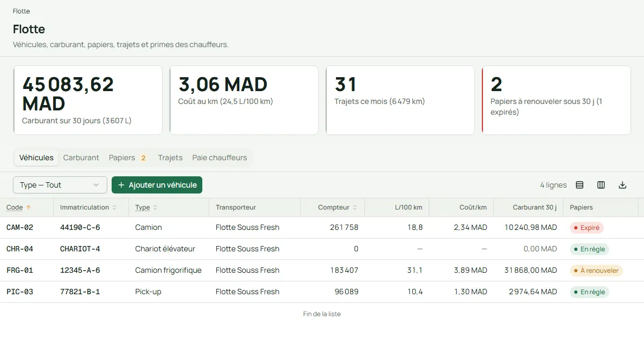Open the Papiers à renouveler card
This screenshot has height=343, width=644.
(557, 100)
